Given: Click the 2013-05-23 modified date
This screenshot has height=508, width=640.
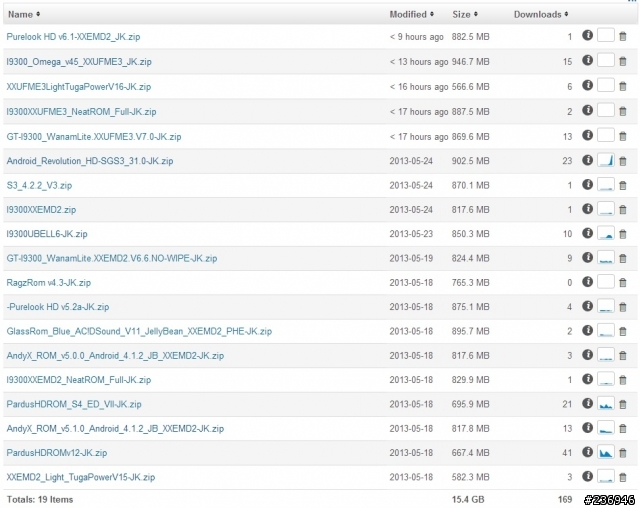Looking at the screenshot, I should 411,234.
